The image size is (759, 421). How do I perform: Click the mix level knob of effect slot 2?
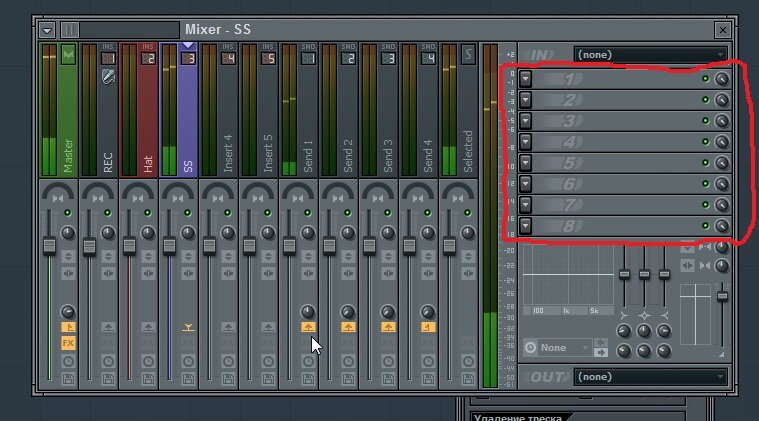coord(721,100)
